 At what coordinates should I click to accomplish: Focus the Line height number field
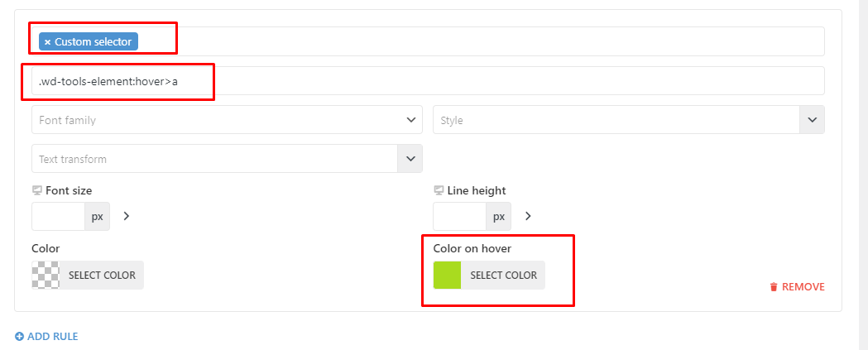click(460, 216)
